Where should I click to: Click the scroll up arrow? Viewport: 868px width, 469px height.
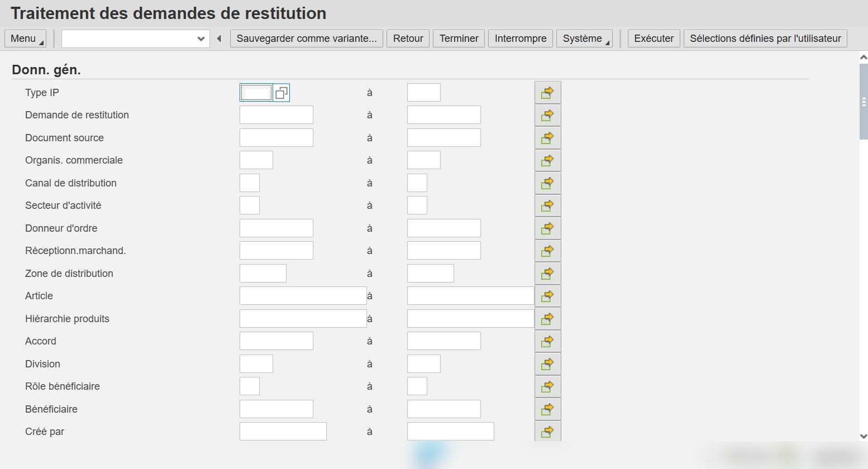click(864, 57)
